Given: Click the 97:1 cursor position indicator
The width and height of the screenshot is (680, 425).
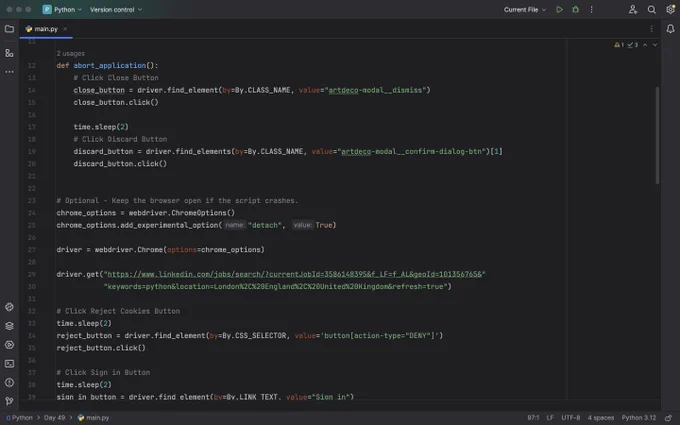Looking at the screenshot, I should pyautogui.click(x=533, y=418).
